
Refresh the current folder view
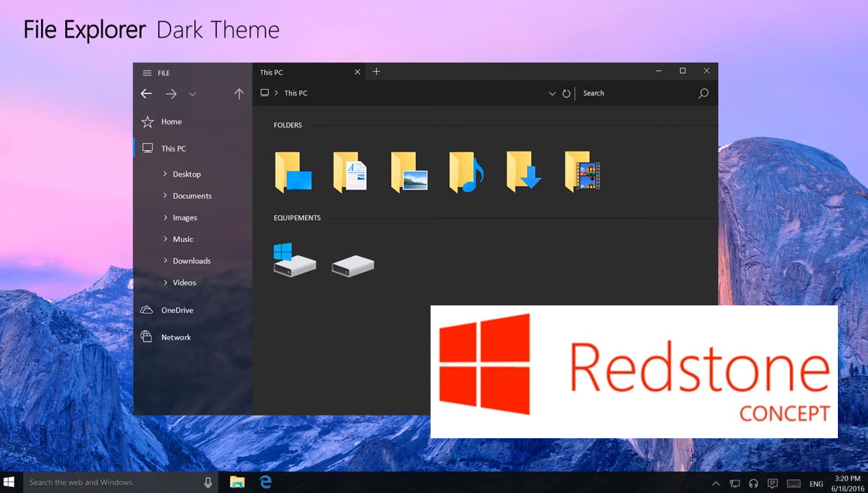click(x=566, y=94)
